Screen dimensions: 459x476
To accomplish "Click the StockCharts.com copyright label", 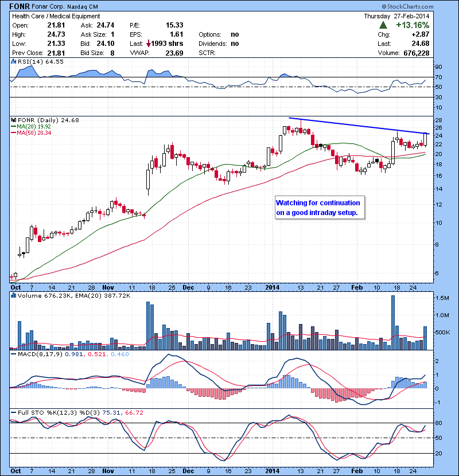I will (x=408, y=6).
